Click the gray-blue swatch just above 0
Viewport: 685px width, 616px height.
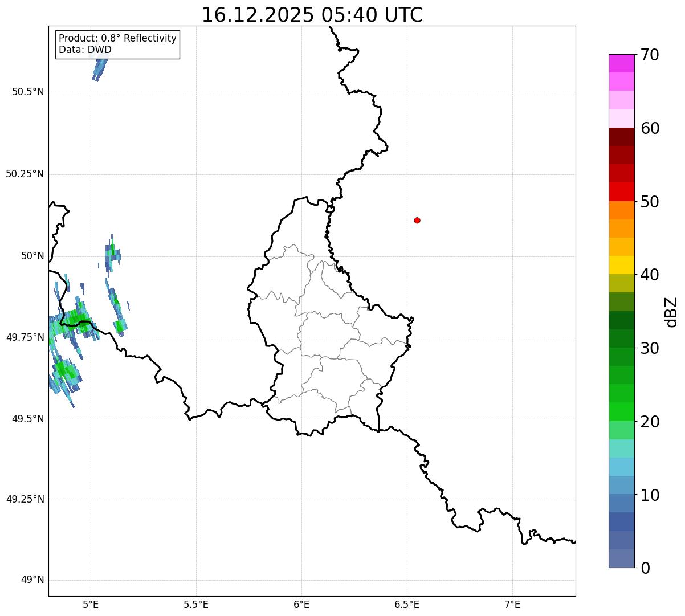(x=622, y=558)
